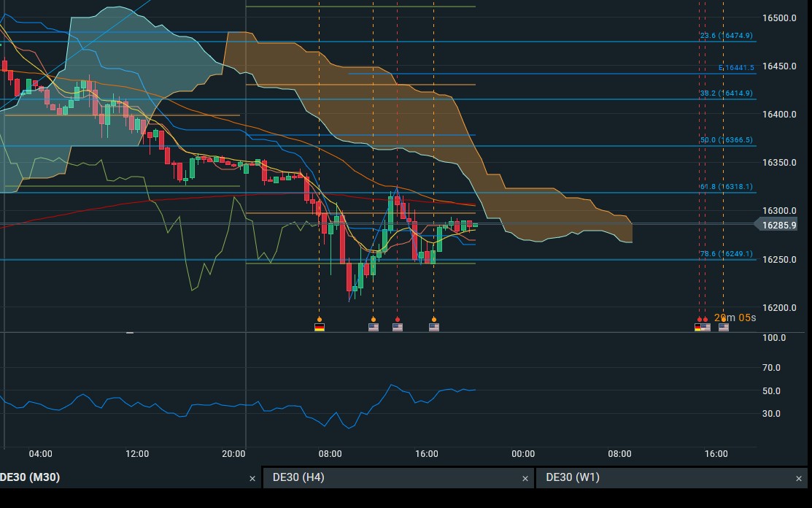Click the orange dot above the left German flag
This screenshot has width=812, height=508.
[320, 320]
